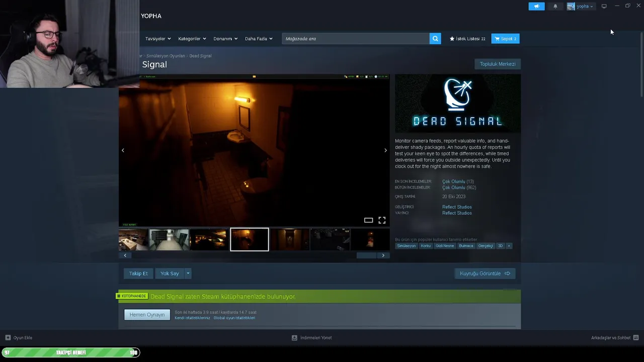Viewport: 644px width, 362px height.
Task: Click the release date 20 Eki 2023
Action: point(454,197)
